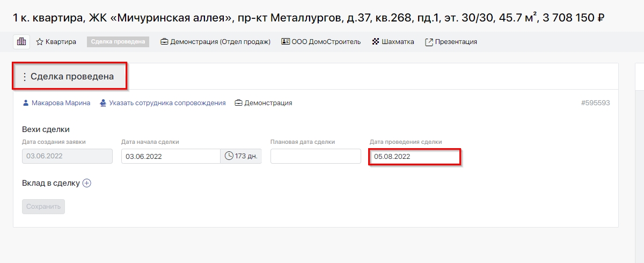Image resolution: width=644 pixels, height=263 pixels.
Task: Click the briefcase icon by Демонстрация (Отдел продаж)
Action: tap(164, 42)
